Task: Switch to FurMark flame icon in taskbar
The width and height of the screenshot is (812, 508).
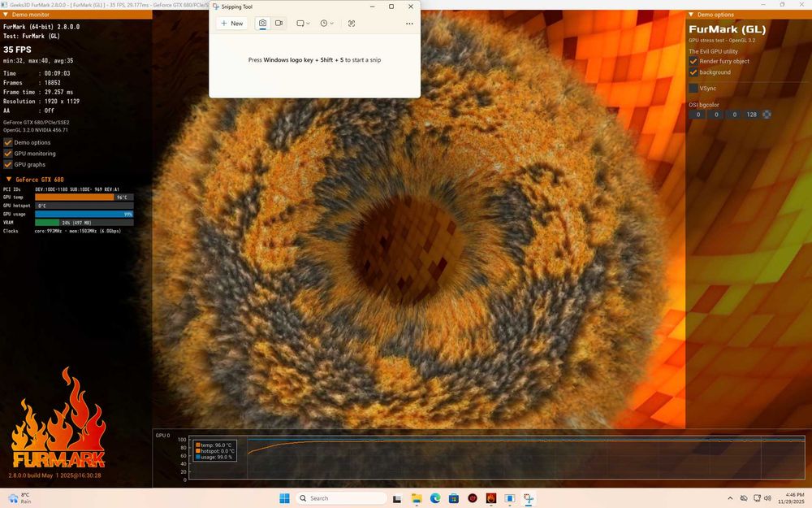Action: pos(491,498)
